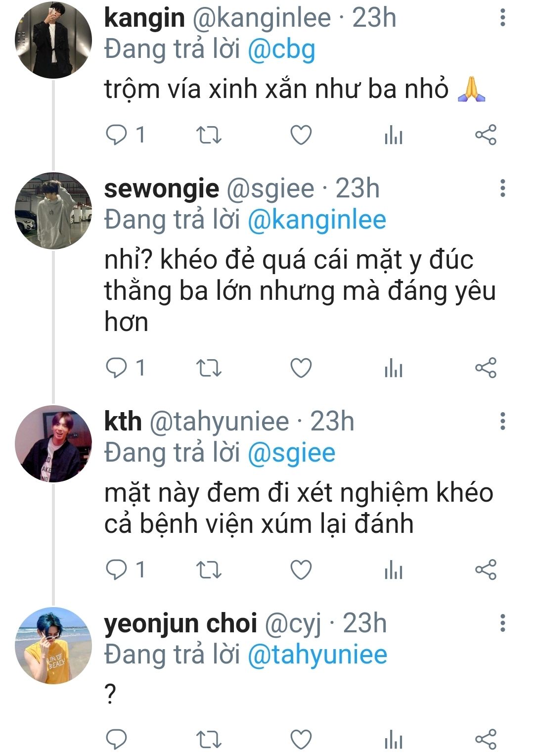This screenshot has width=534, height=756.
Task: Open the @tahyuniee mention link
Action: click(317, 655)
